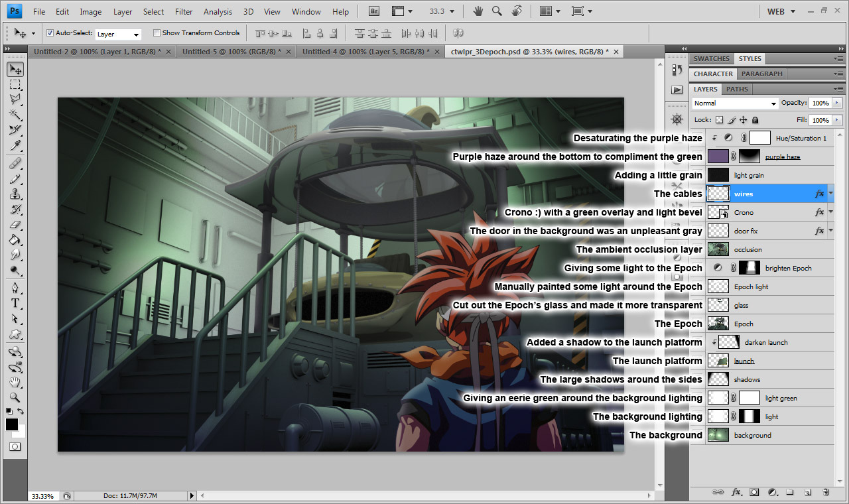Uncheck the Auto-Select checkbox
Image resolution: width=849 pixels, height=504 pixels.
[50, 32]
